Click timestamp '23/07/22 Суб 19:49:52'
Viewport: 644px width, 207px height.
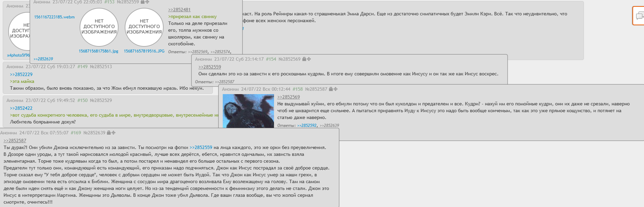pos(50,100)
